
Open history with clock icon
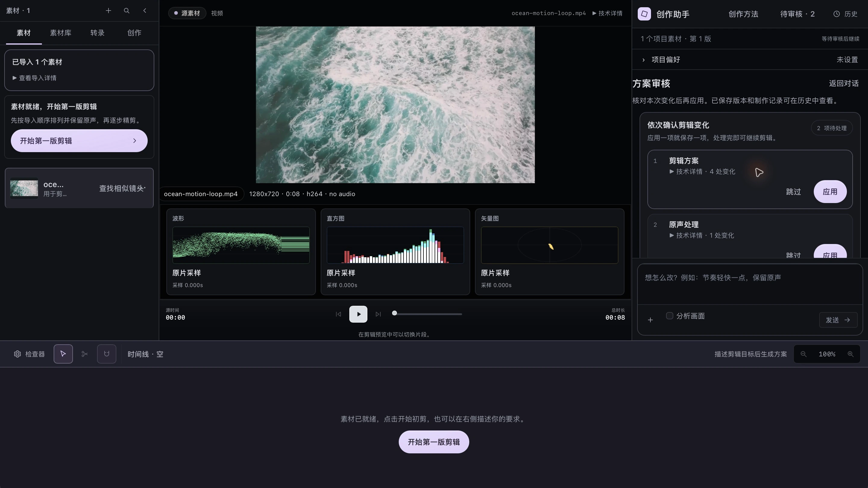point(845,14)
